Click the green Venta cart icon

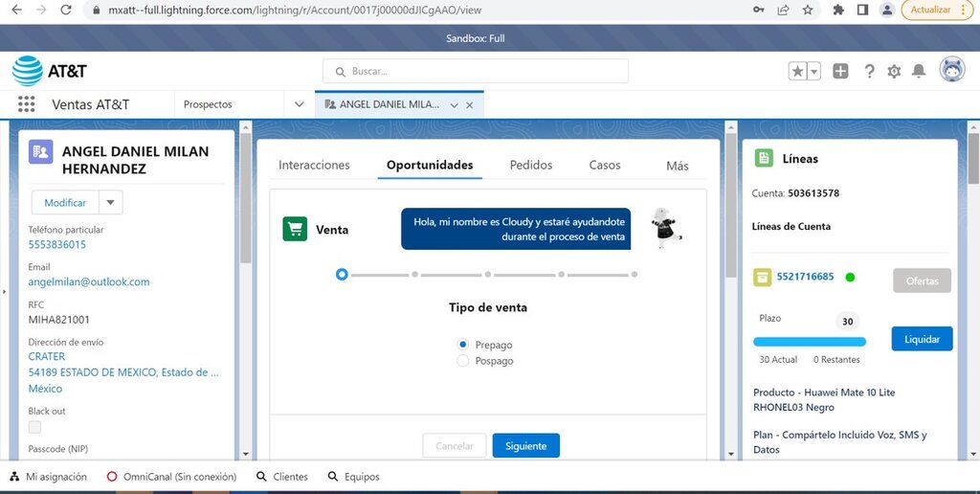295,229
